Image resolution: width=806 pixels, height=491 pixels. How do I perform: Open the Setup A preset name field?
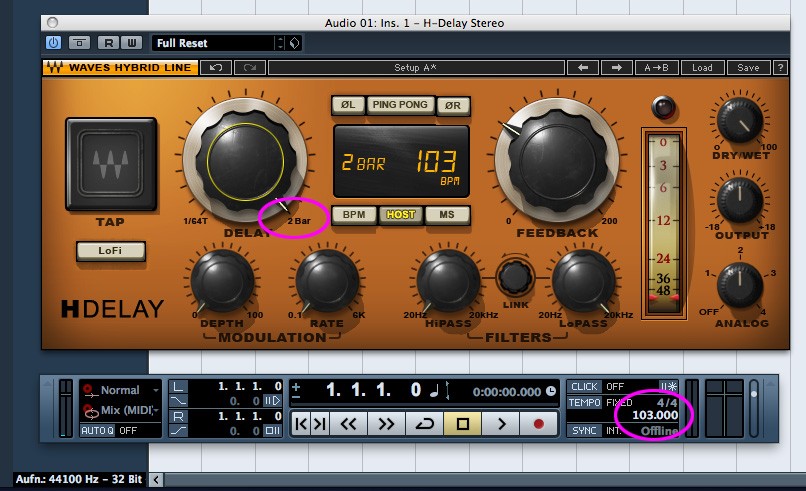tap(416, 68)
